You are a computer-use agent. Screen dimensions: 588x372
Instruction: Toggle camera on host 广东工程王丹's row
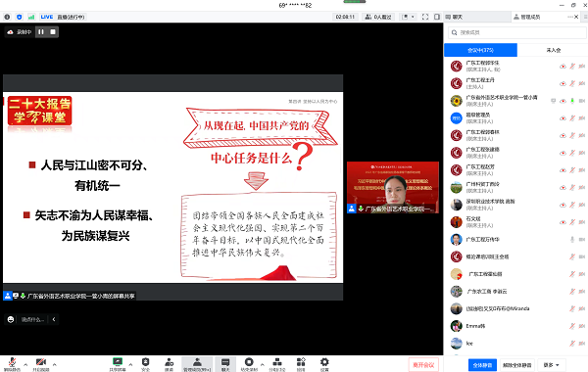click(x=581, y=83)
